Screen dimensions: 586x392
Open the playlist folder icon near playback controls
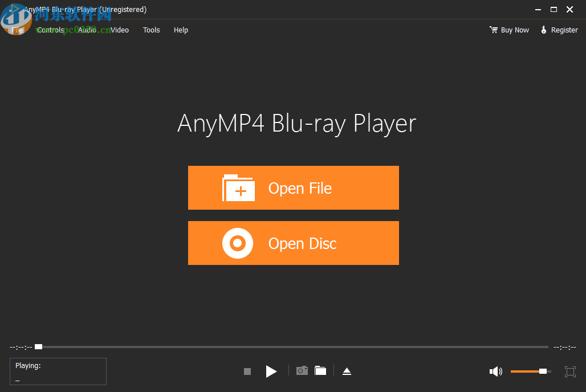320,370
